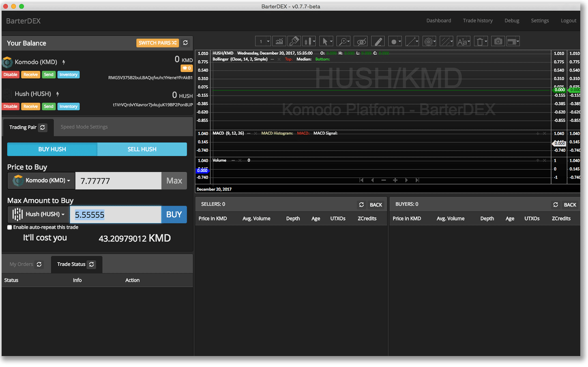588x367 pixels.
Task: Open the Komodo (KMD) price coin dropdown
Action: coord(41,181)
